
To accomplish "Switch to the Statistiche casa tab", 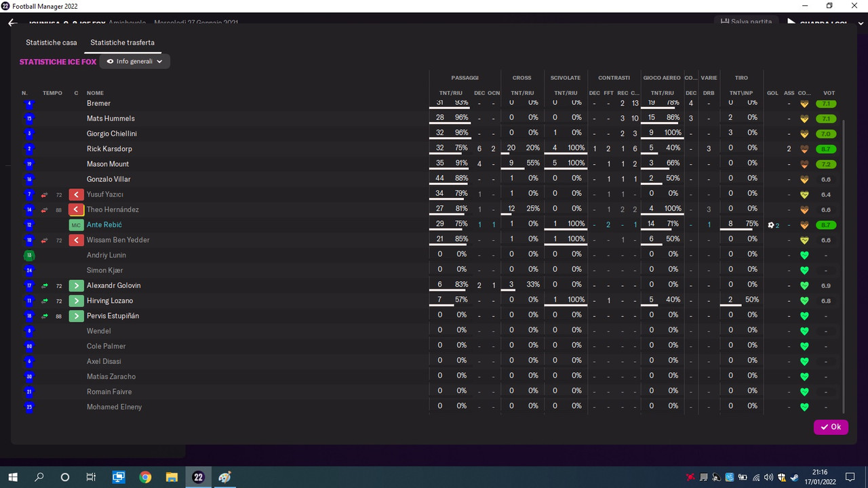I will (52, 43).
